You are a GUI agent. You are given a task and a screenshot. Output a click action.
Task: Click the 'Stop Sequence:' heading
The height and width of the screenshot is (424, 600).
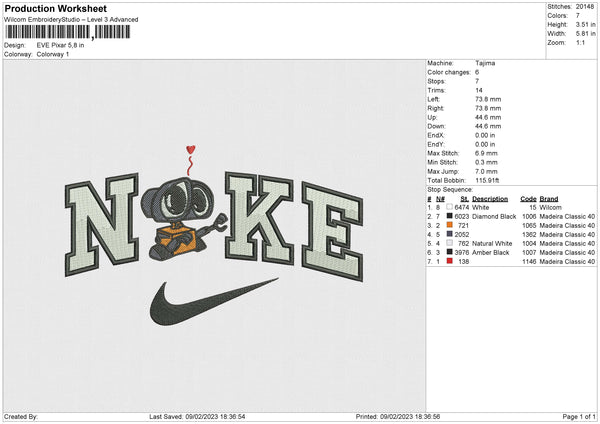[450, 190]
